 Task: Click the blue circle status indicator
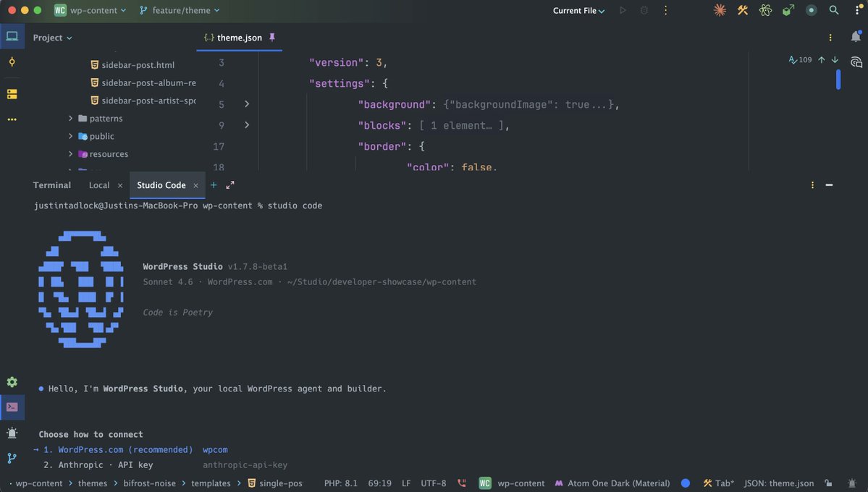click(x=686, y=483)
